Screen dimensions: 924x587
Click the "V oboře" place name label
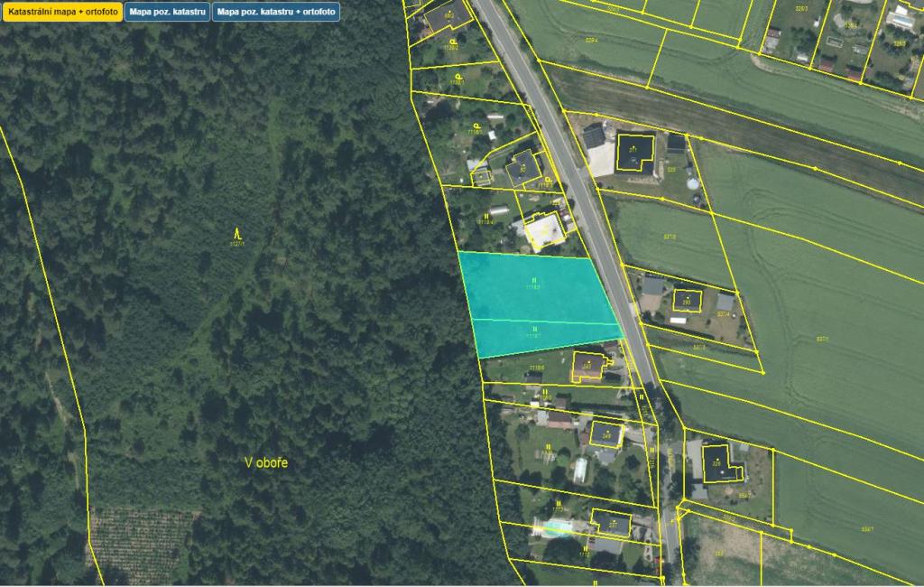[x=266, y=462]
